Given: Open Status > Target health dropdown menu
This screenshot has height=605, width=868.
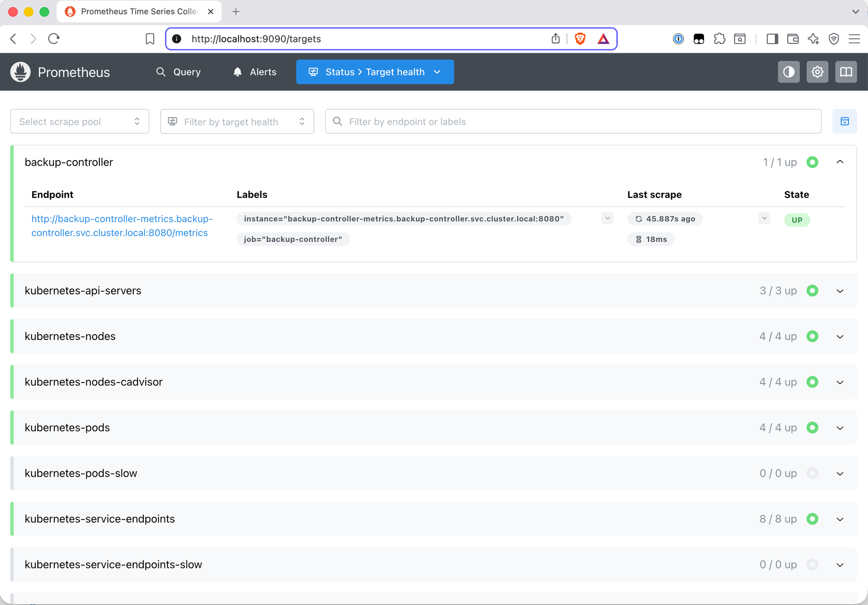Looking at the screenshot, I should (x=375, y=72).
